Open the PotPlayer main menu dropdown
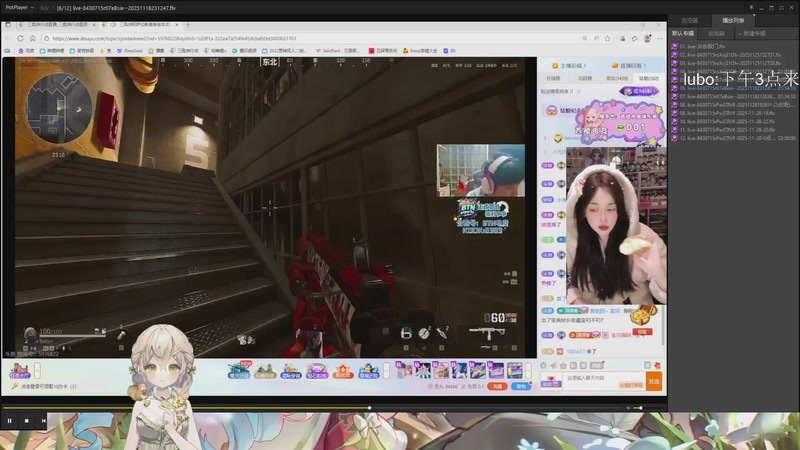 (19, 8)
